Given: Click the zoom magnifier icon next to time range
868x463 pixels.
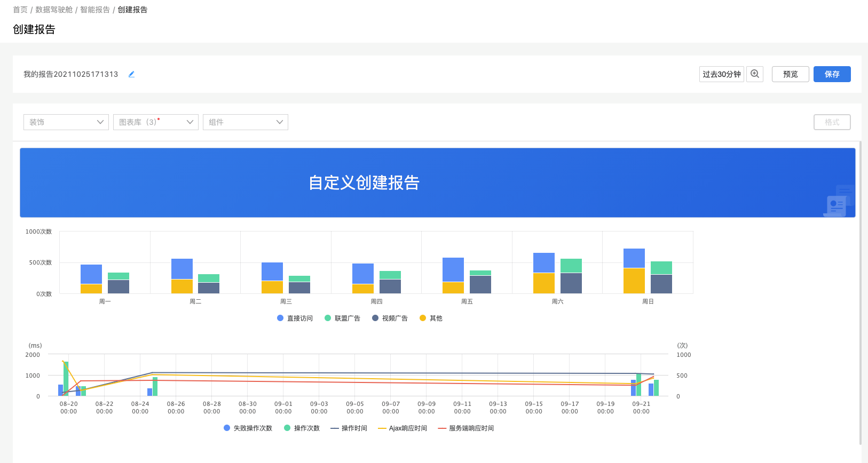Looking at the screenshot, I should pos(755,74).
